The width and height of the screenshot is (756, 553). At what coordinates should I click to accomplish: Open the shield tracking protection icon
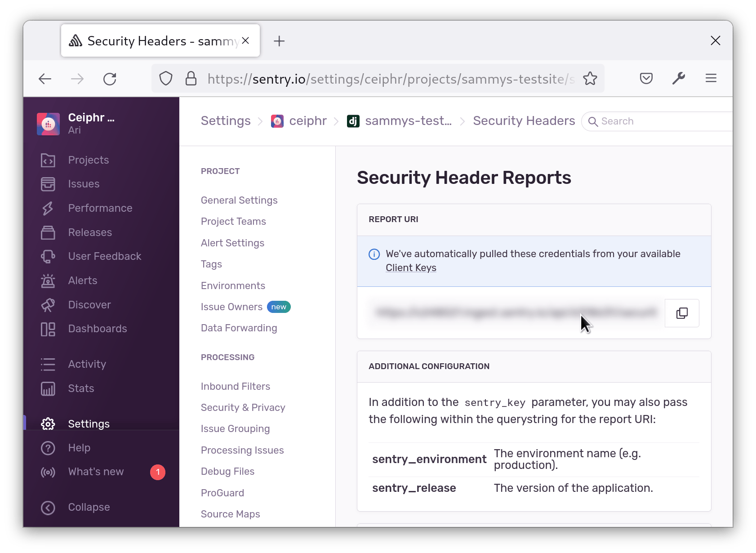166,79
